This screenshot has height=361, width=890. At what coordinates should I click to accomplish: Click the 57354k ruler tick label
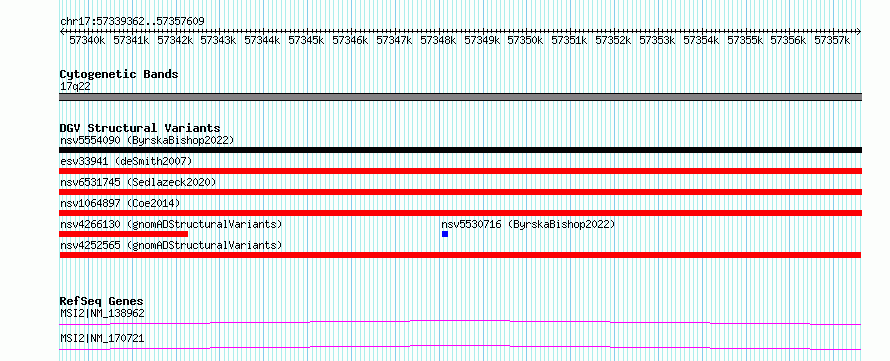pos(702,40)
